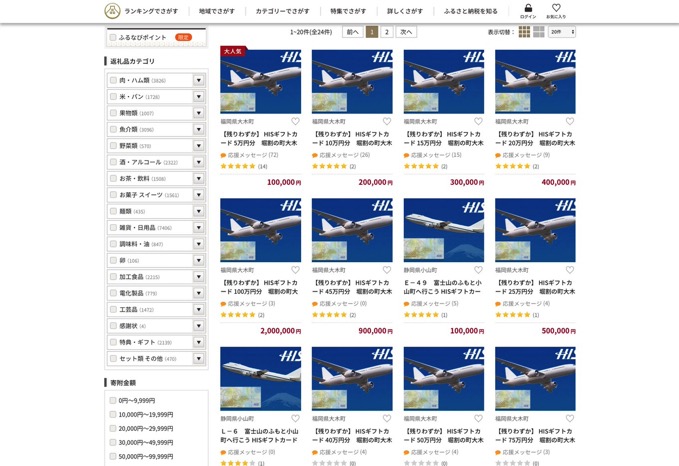679x466 pixels.
Task: Click speech bubble icon for 応援メッセージ (72)
Action: (x=223, y=155)
